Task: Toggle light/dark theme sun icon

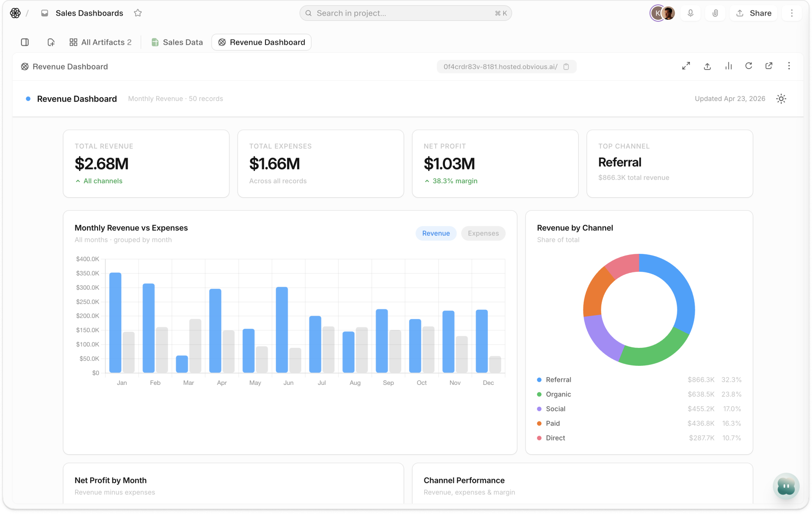Action: [x=781, y=99]
